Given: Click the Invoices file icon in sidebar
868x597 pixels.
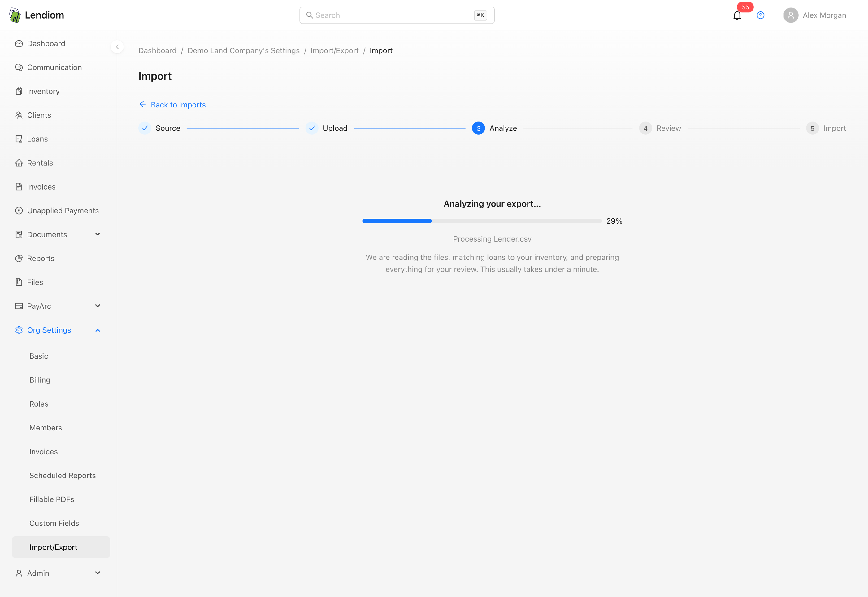Looking at the screenshot, I should [19, 187].
